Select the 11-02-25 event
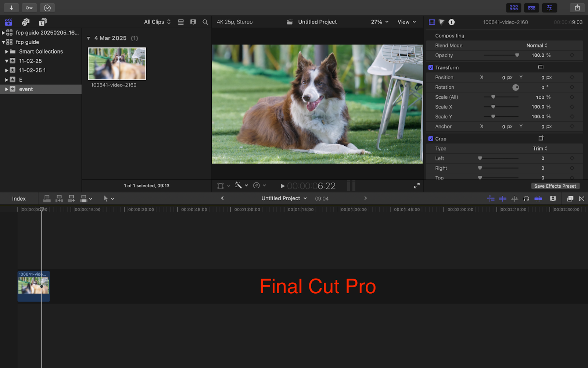The width and height of the screenshot is (588, 368). (x=31, y=61)
